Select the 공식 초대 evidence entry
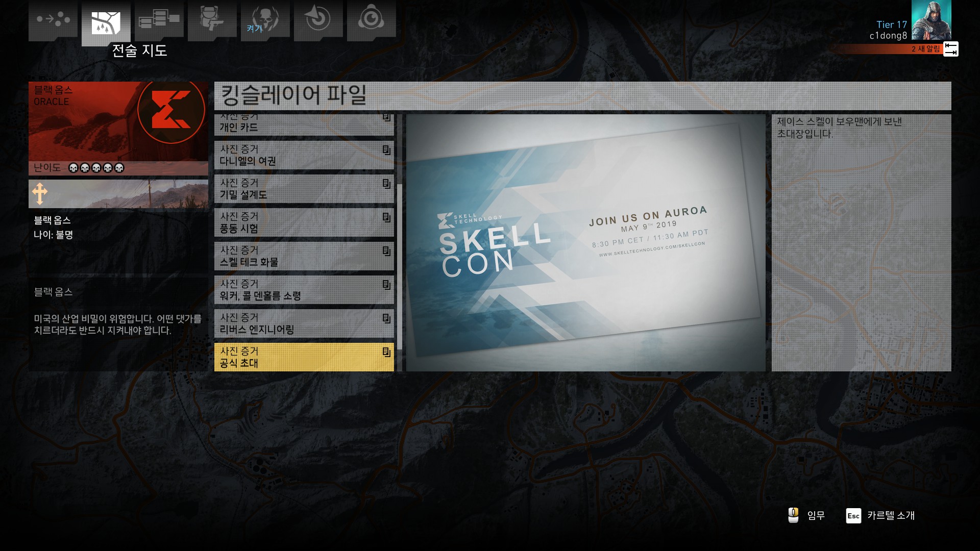This screenshot has width=980, height=551. point(304,357)
